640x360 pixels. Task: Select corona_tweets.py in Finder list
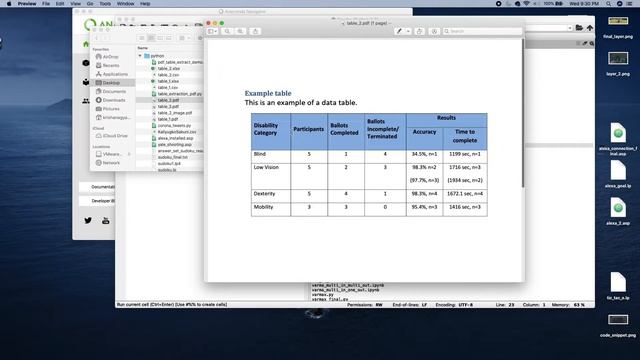click(174, 126)
